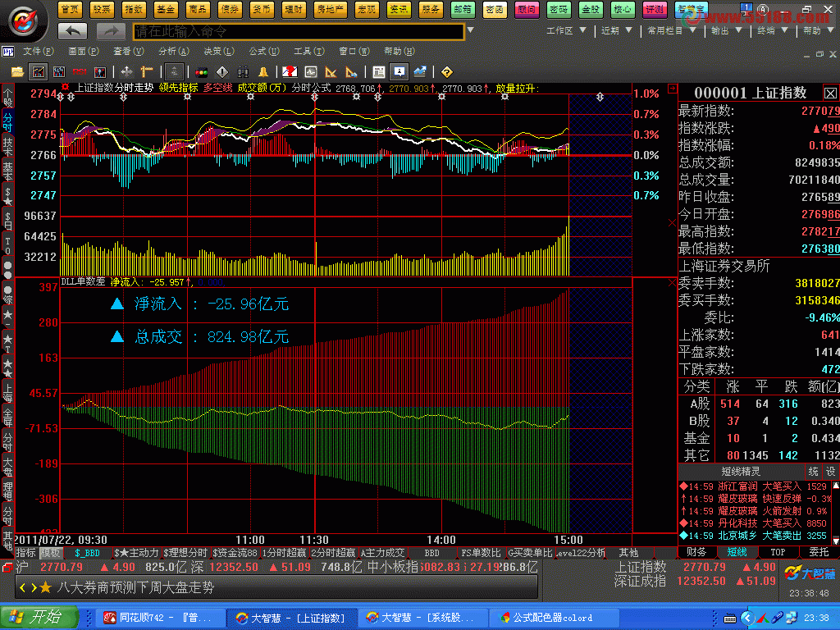
Task: Select the 财务 tab in right panel
Action: pyautogui.click(x=696, y=552)
